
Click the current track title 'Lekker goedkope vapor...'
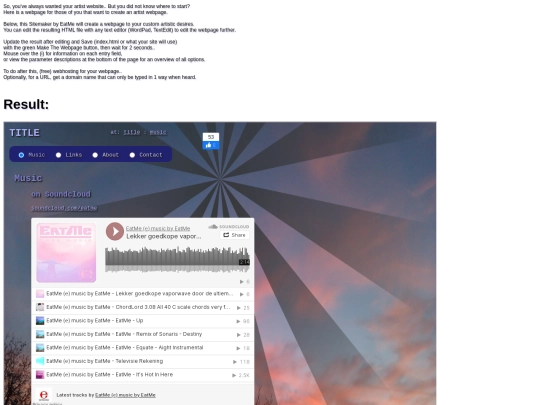pyautogui.click(x=164, y=236)
